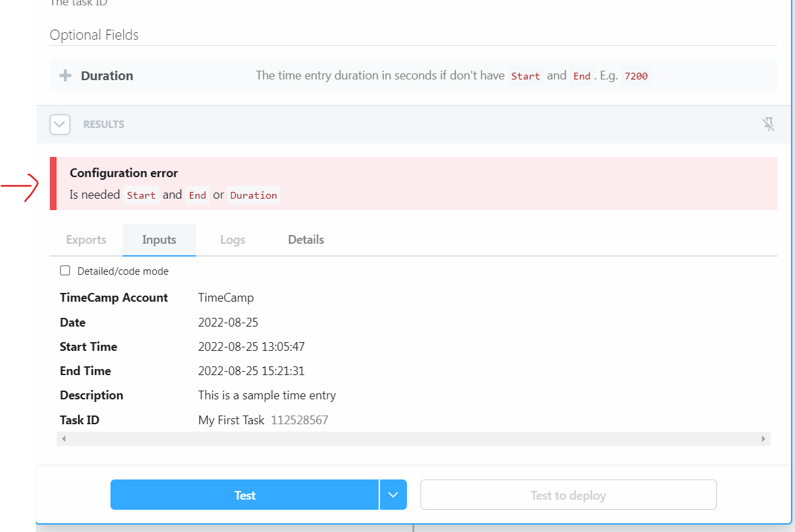
Task: Run the Test button
Action: (245, 495)
